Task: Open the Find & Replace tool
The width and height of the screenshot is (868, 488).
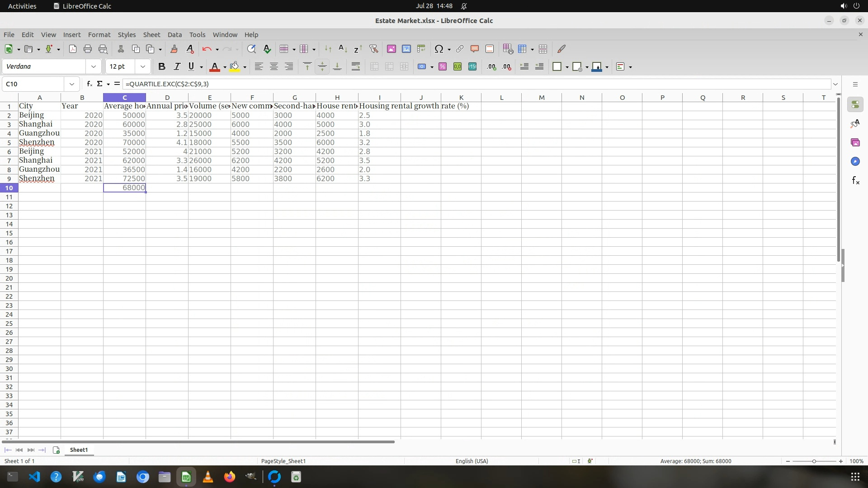Action: point(251,49)
